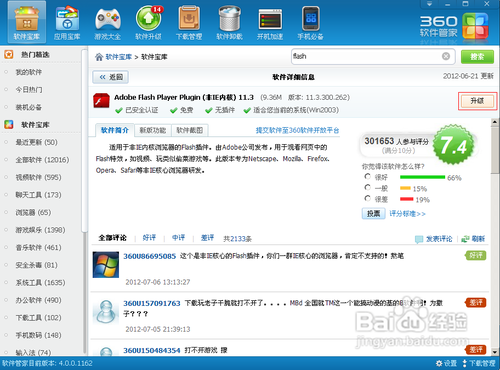500x370 pixels.
Task: Click the 软件宝库 sidebar section icon
Action: click(x=9, y=125)
